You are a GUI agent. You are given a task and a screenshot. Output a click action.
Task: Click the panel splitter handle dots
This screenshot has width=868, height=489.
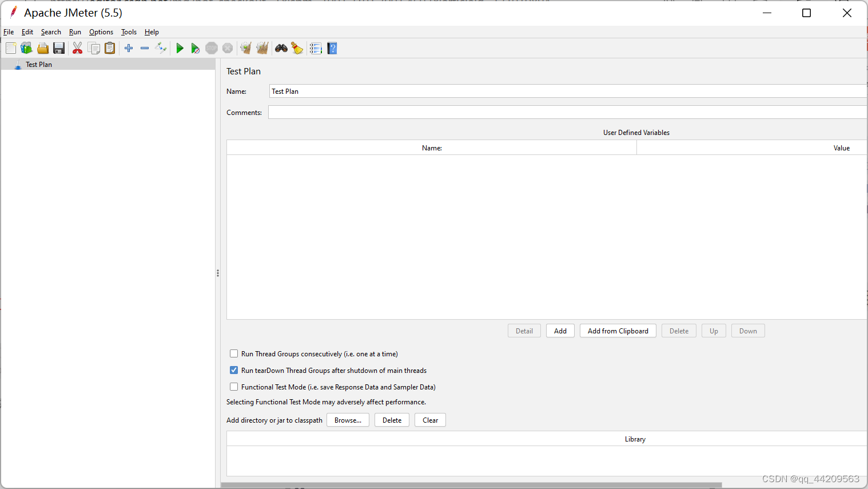click(x=218, y=273)
